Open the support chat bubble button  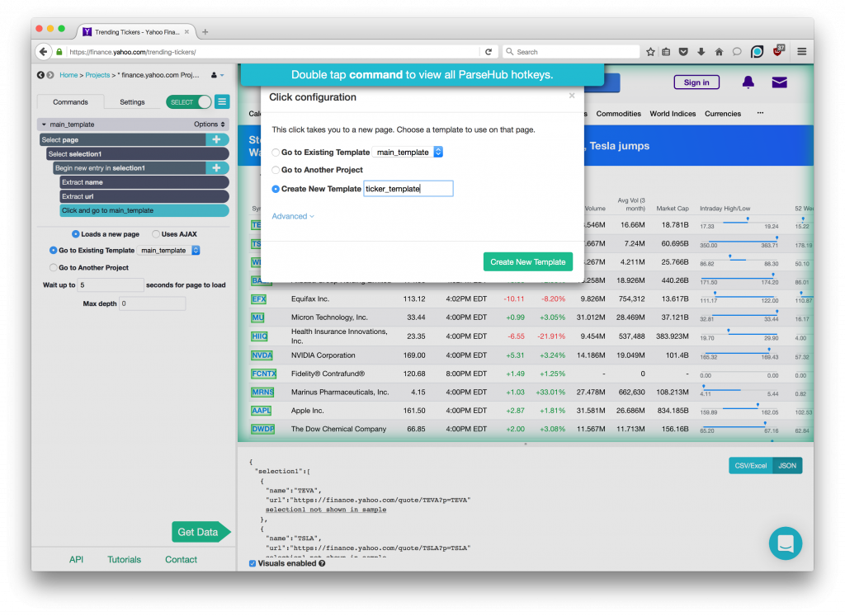[786, 543]
